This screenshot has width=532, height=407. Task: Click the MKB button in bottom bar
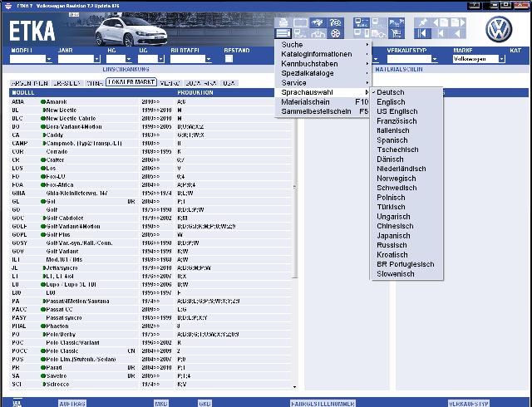point(161,404)
